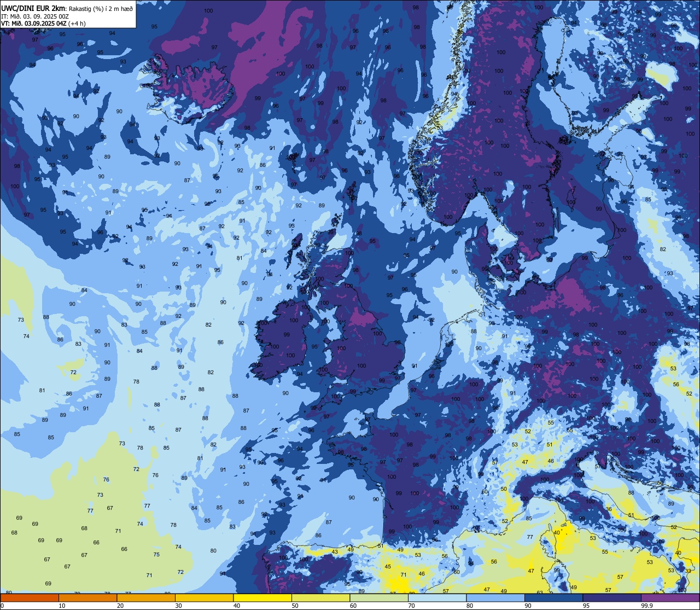
Task: Click the 95–99.9% deep indigo legend swatch
Action: tap(612, 597)
